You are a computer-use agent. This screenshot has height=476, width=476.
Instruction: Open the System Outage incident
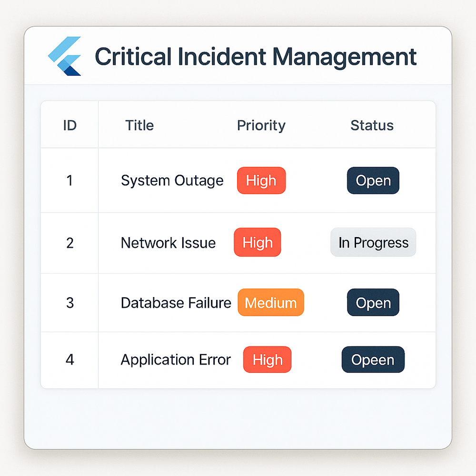172,180
